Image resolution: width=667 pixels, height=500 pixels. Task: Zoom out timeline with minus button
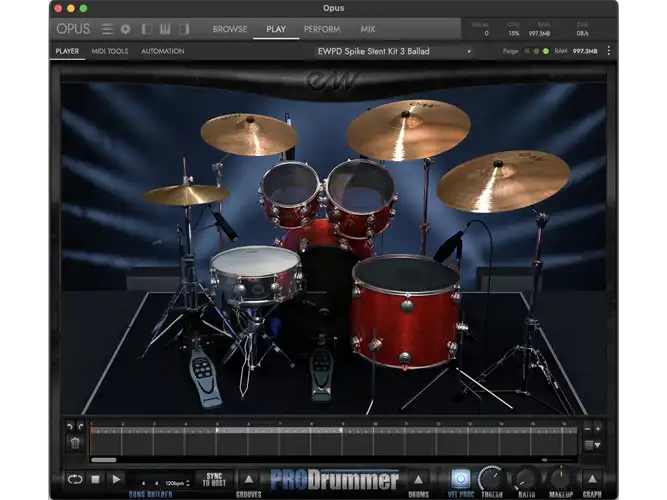click(587, 429)
